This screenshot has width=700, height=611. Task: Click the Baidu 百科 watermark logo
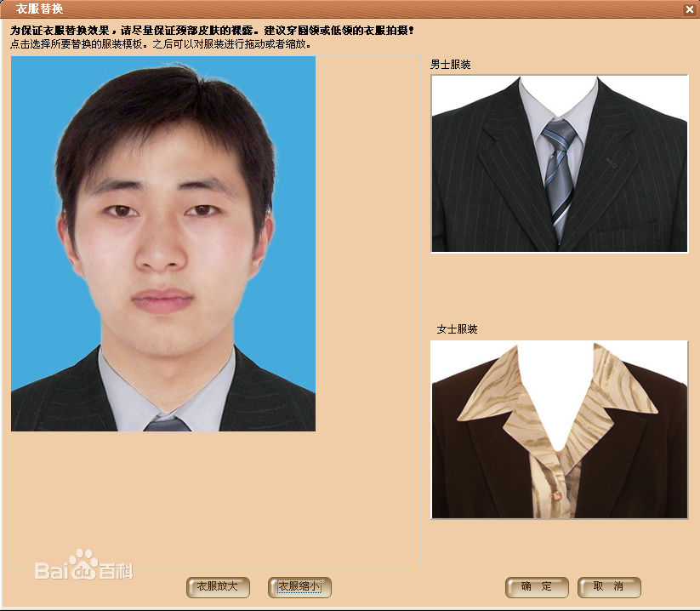pos(83,566)
